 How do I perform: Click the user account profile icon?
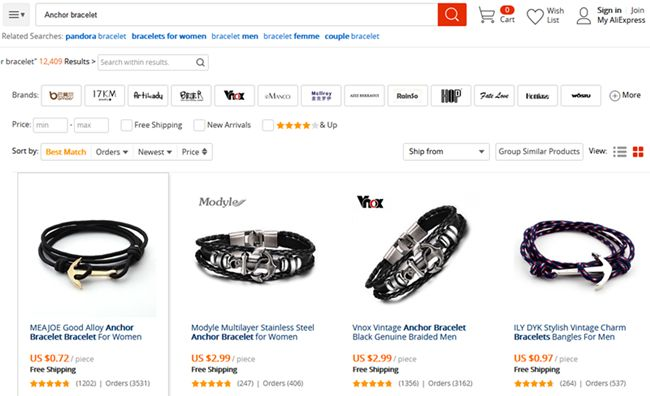[x=583, y=16]
